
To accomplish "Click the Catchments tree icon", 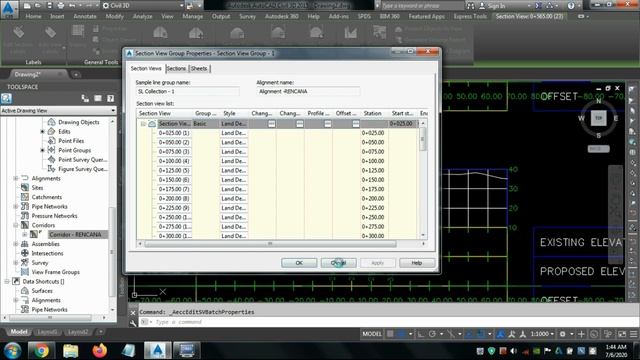I will [x=25, y=197].
